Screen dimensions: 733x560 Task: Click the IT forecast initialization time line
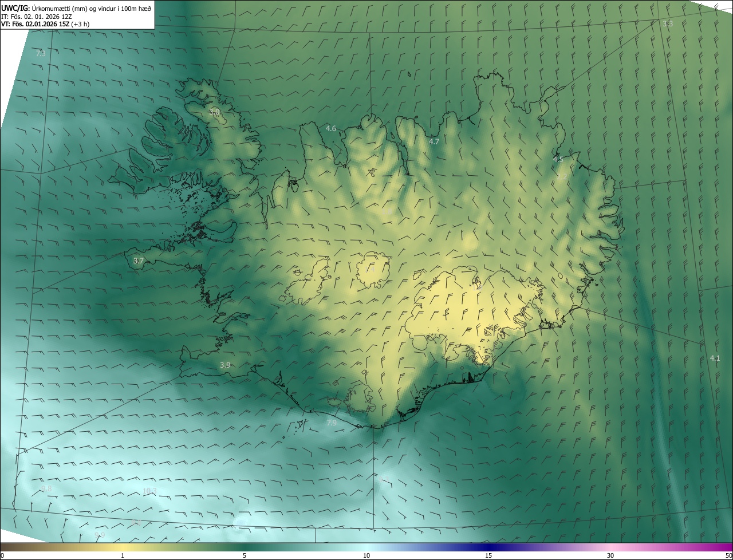pyautogui.click(x=36, y=16)
